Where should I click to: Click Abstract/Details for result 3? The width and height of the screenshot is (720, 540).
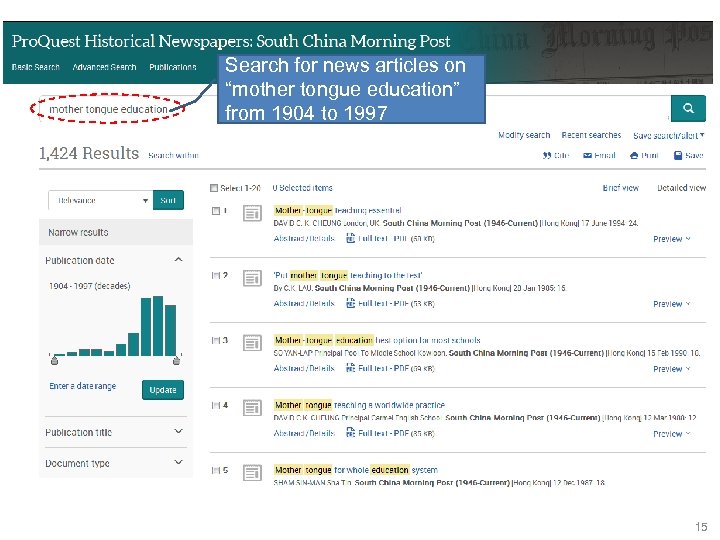point(304,368)
